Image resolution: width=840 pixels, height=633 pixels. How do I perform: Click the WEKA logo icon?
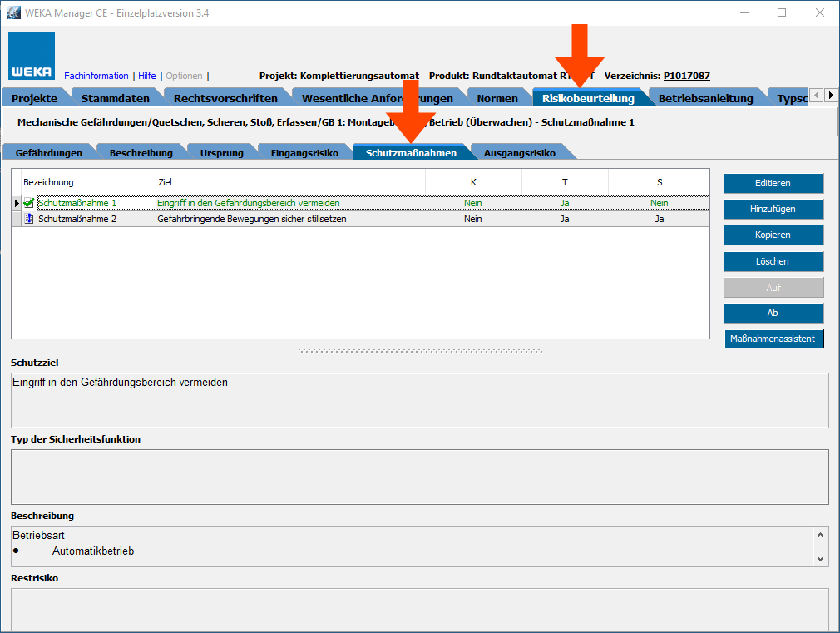32,57
